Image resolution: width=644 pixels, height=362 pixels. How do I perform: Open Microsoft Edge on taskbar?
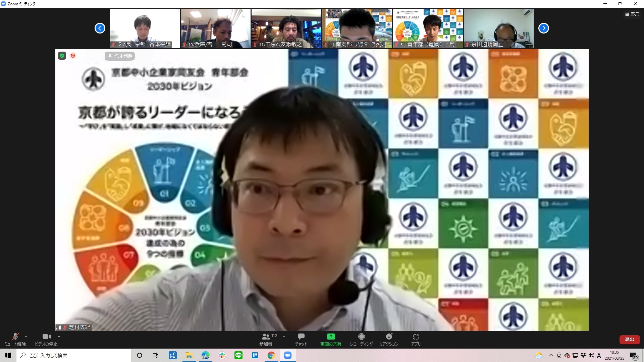pos(205,355)
